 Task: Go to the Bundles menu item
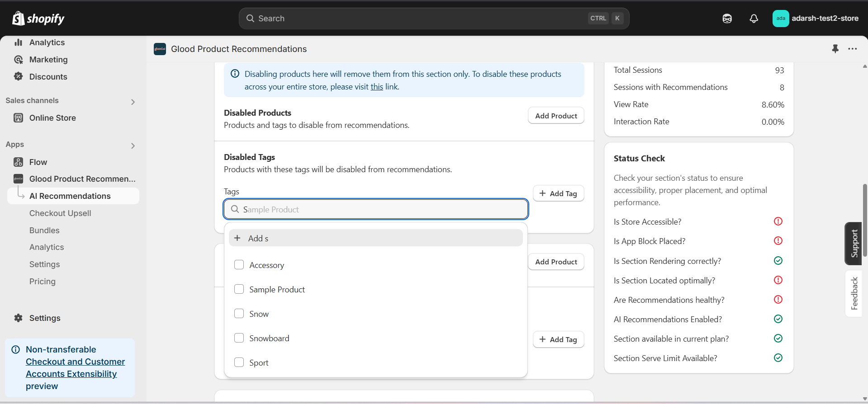click(x=44, y=230)
